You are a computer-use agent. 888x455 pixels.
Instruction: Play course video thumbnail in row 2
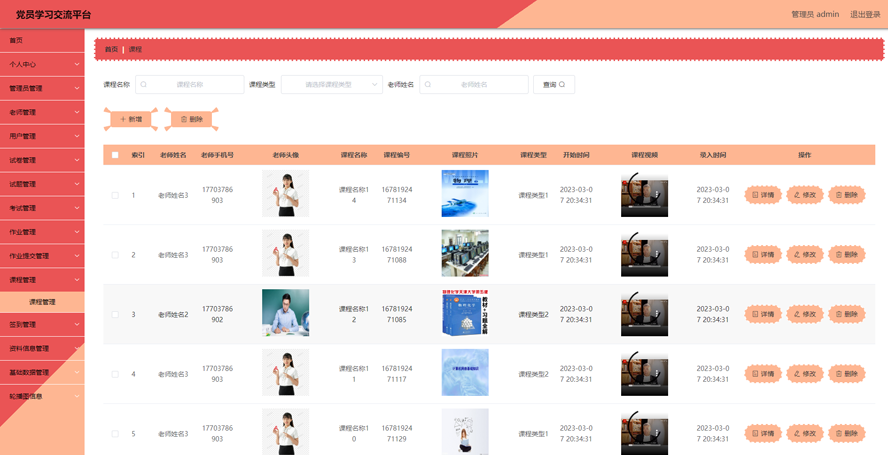coord(644,255)
